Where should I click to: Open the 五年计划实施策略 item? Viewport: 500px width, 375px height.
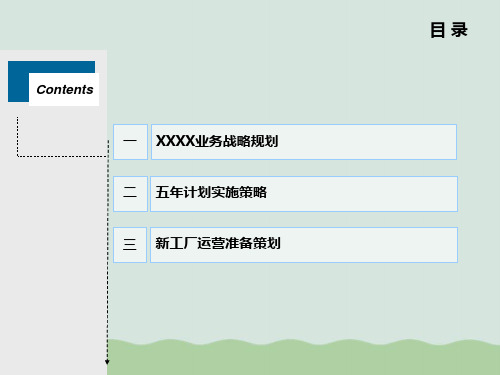coord(211,193)
